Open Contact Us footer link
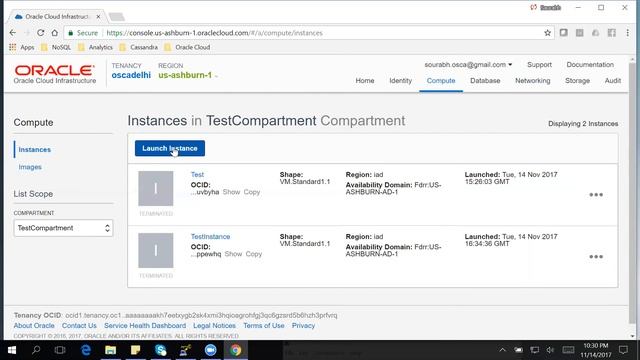Viewport: 640px width, 360px height. tap(79, 326)
